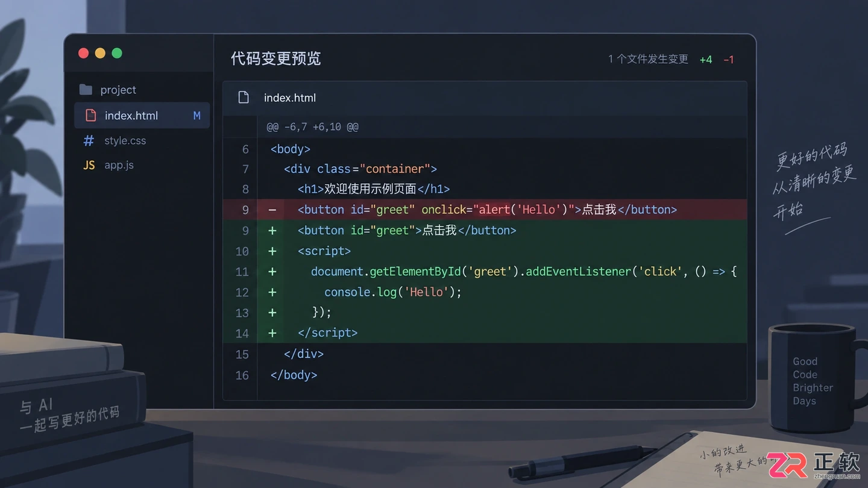Click the removed line with onclick alert
Image resolution: width=868 pixels, height=488 pixels.
485,210
